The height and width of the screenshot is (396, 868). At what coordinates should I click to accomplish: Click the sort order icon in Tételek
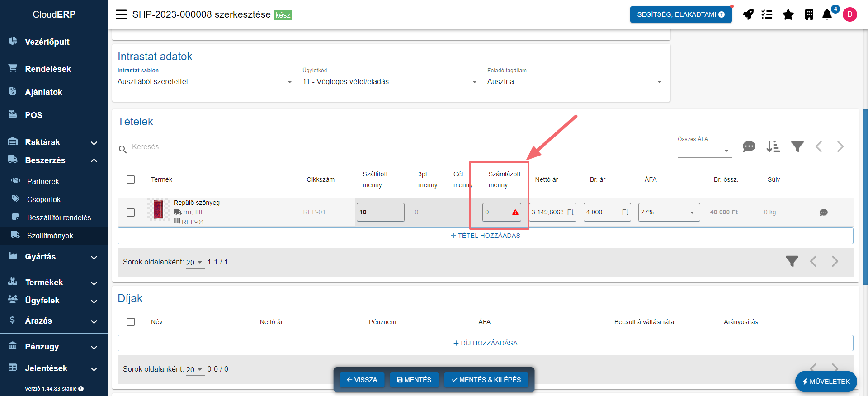773,146
